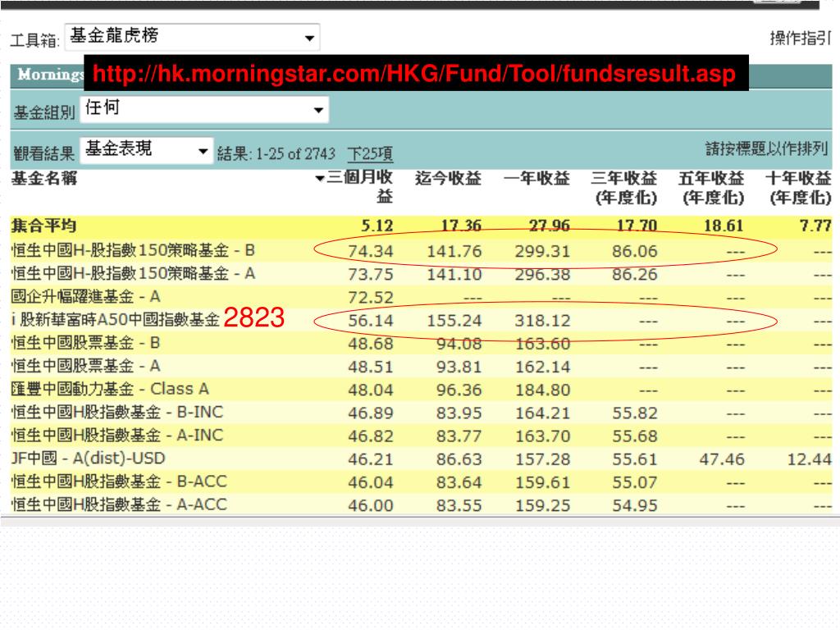Screen dimensions: 840x630
Task: Sort by 十年收益(年度化) column header
Action: (x=799, y=188)
